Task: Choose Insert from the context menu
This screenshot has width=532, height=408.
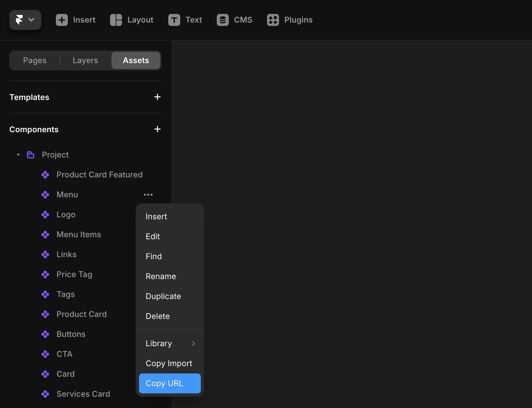Action: tap(170, 217)
